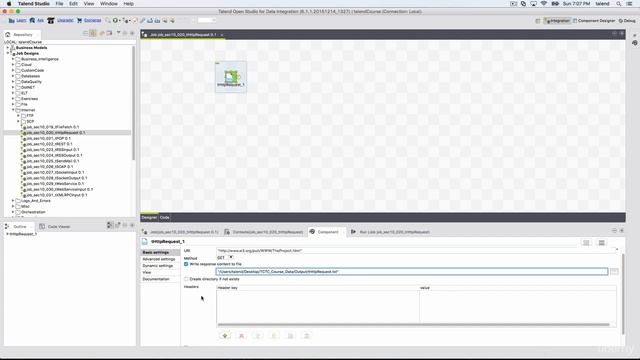Screen dimensions: 640x360
Task: Click the macOS Spotlight search icon
Action: point(618,4)
